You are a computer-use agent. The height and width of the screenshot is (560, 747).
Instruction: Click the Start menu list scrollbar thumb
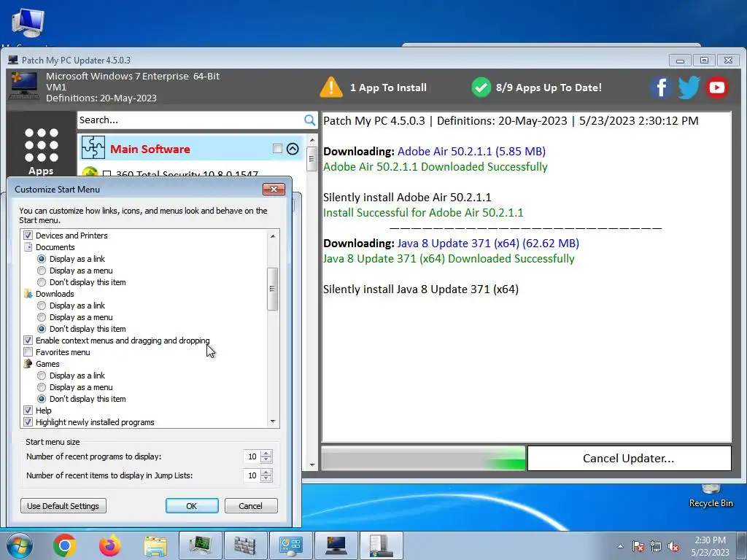273,289
